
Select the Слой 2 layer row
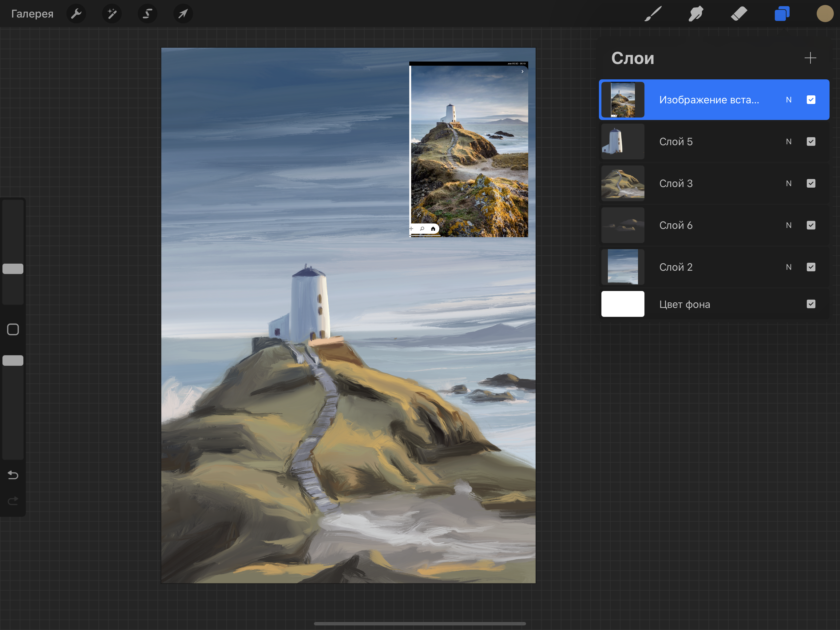point(714,267)
